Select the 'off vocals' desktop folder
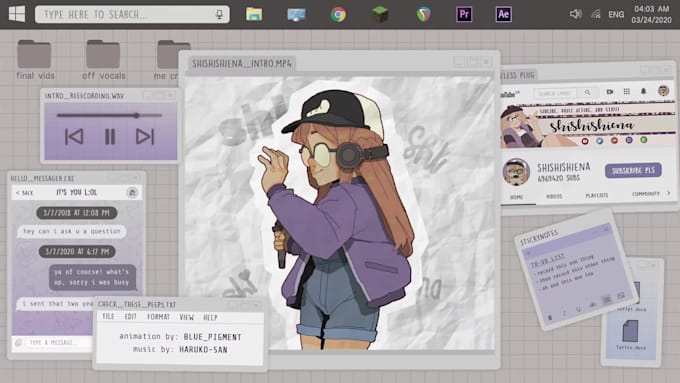Screen dimensions: 680x383 click(103, 59)
